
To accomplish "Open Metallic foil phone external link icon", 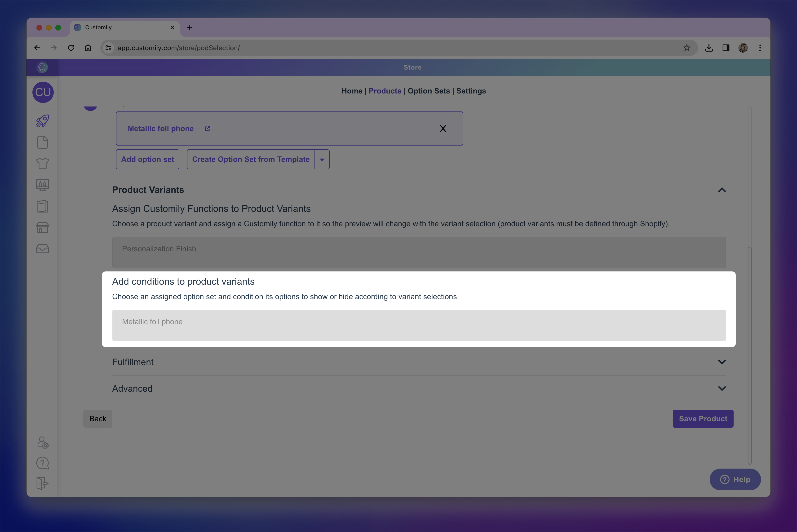I will click(207, 129).
